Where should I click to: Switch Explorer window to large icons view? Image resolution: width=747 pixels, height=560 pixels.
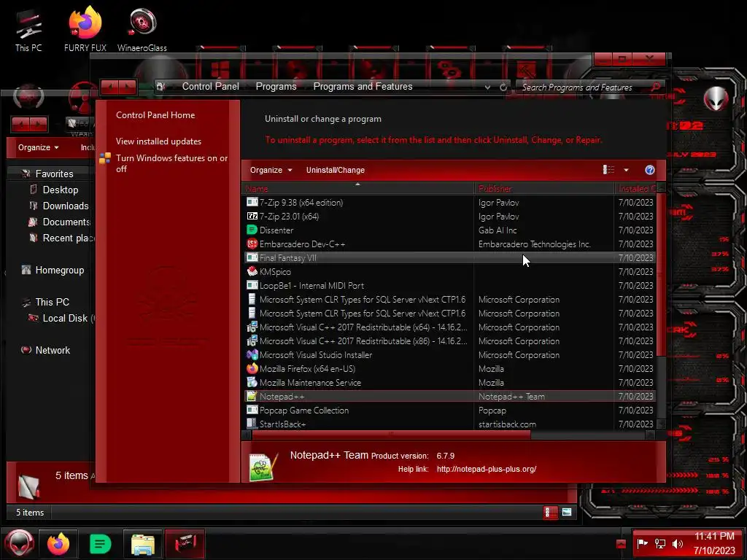pyautogui.click(x=566, y=513)
